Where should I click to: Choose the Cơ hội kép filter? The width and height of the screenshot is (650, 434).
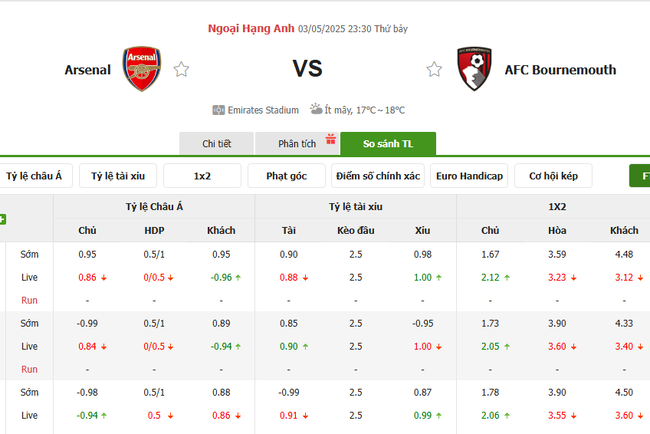[554, 176]
